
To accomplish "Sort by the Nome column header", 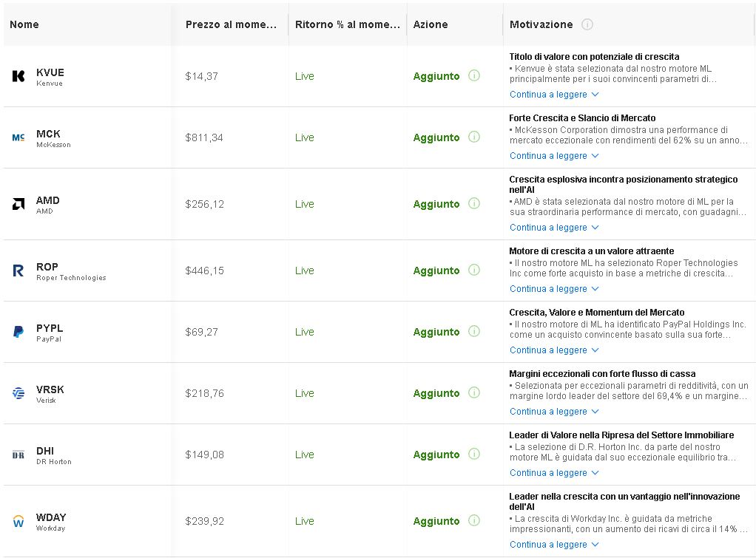I will coord(24,24).
